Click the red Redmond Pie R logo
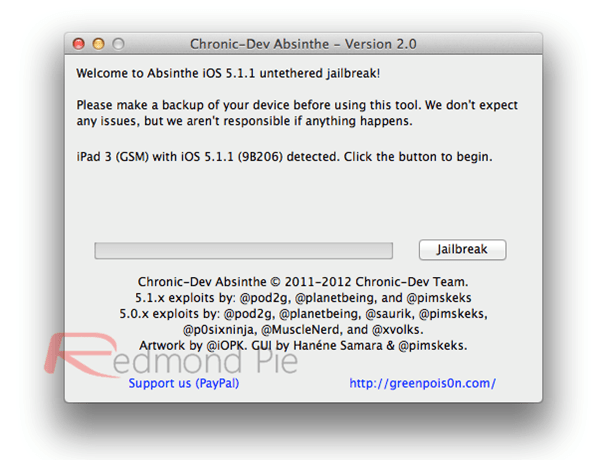This screenshot has height=460, width=599. tap(80, 353)
